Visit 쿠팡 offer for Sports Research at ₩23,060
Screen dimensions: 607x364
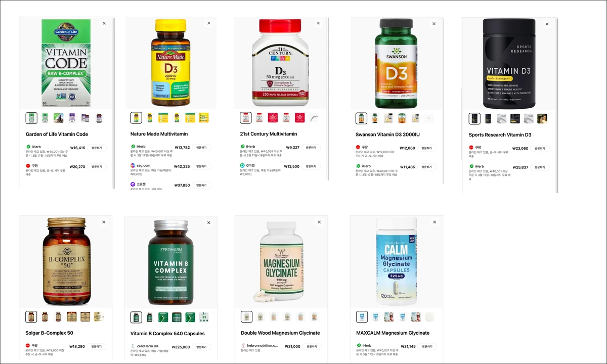pyautogui.click(x=540, y=149)
